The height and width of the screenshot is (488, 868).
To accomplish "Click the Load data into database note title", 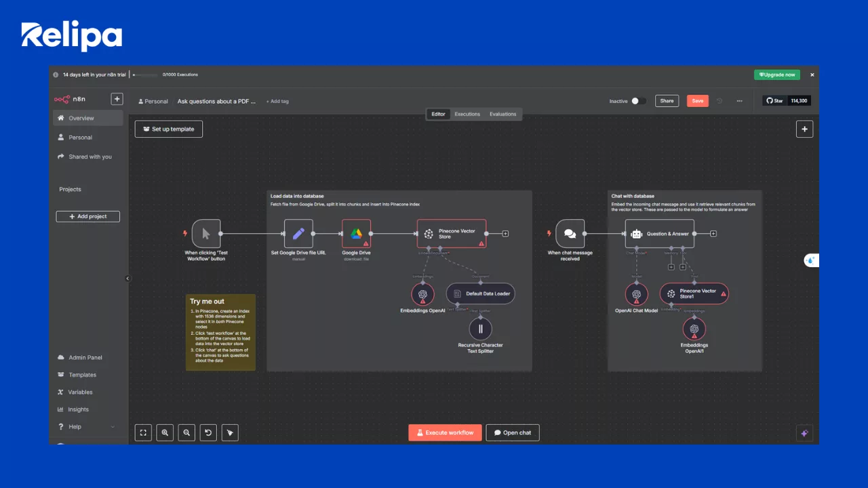I will (297, 197).
